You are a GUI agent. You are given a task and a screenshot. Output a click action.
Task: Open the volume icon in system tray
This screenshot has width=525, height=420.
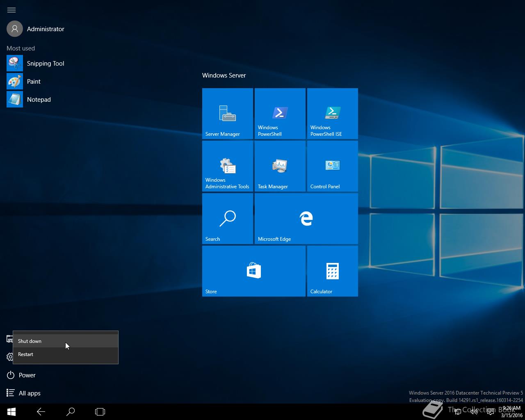474,412
